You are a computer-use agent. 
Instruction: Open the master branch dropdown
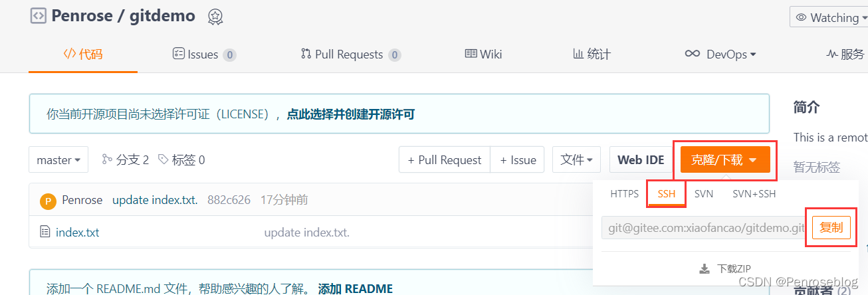click(58, 160)
